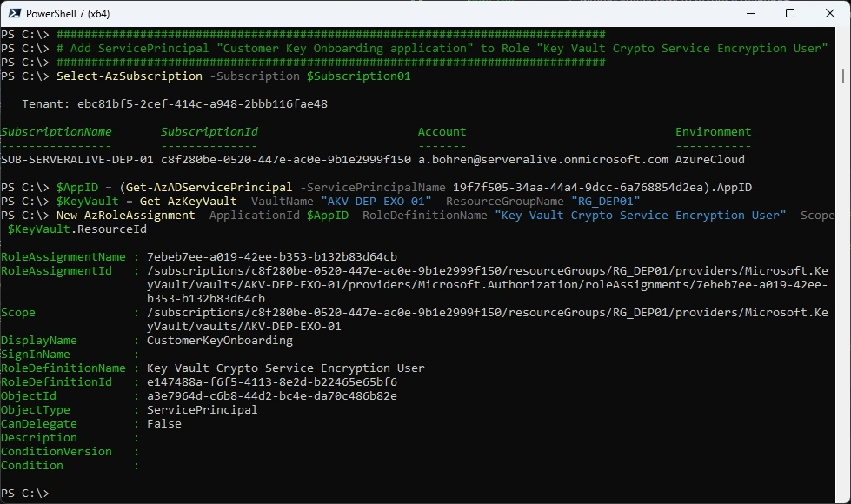This screenshot has width=851, height=504.
Task: Click the Tenant ID value
Action: (203, 103)
